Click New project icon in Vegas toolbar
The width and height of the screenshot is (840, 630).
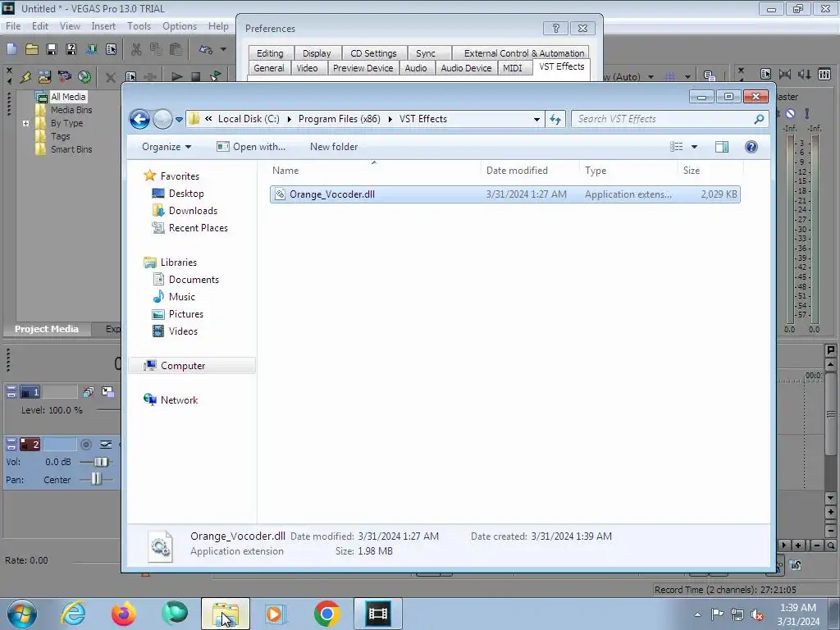click(11, 49)
